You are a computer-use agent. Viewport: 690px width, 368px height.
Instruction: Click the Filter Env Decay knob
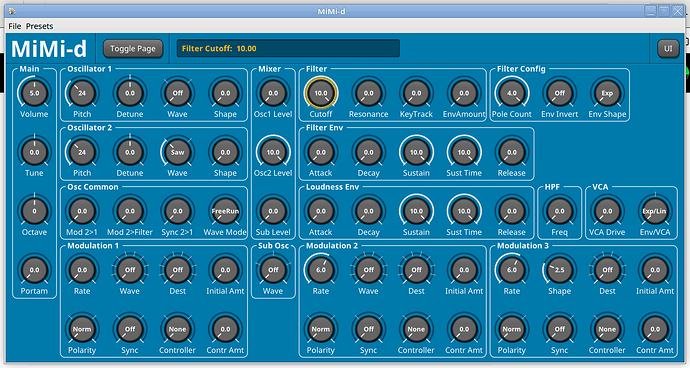(368, 152)
